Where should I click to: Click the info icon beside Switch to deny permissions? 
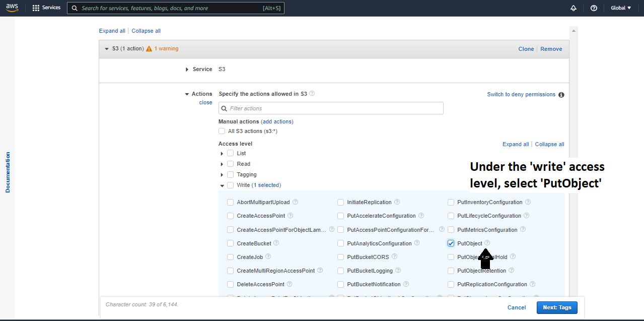561,95
